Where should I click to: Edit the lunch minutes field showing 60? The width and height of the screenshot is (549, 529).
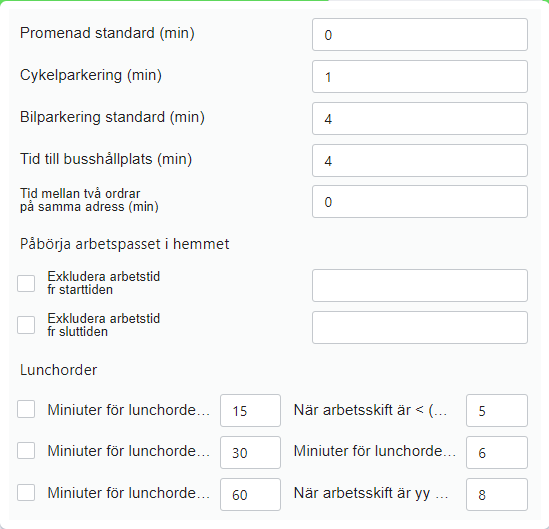click(x=250, y=495)
